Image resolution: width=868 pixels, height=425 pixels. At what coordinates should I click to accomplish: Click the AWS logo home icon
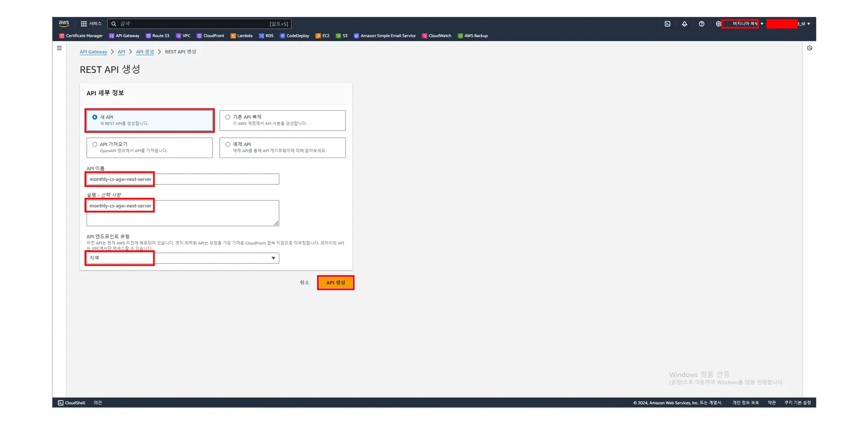point(64,23)
